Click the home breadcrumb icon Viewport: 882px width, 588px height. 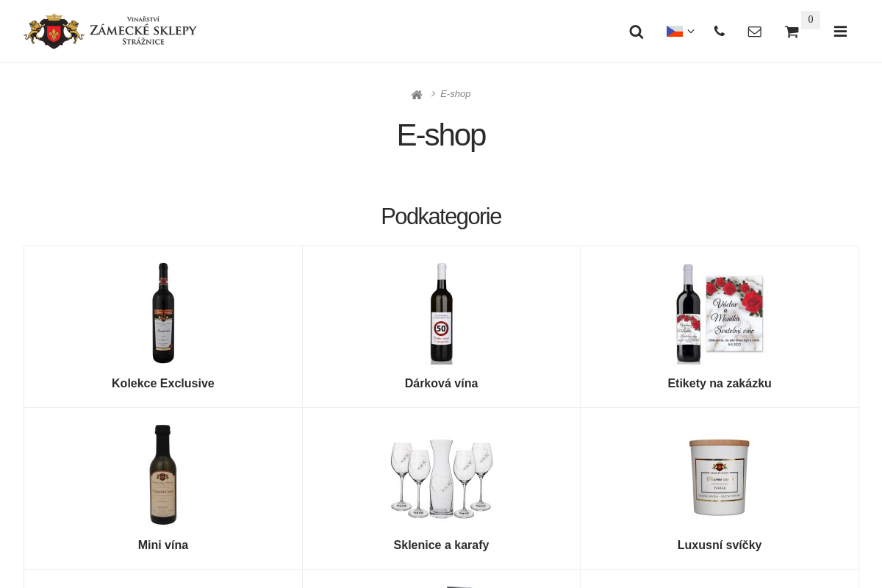click(x=417, y=95)
